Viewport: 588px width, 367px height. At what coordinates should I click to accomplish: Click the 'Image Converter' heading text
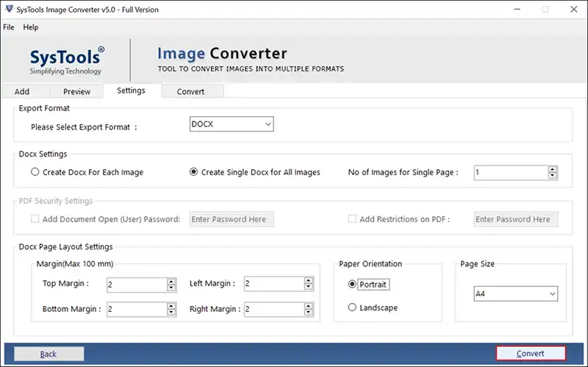point(222,53)
